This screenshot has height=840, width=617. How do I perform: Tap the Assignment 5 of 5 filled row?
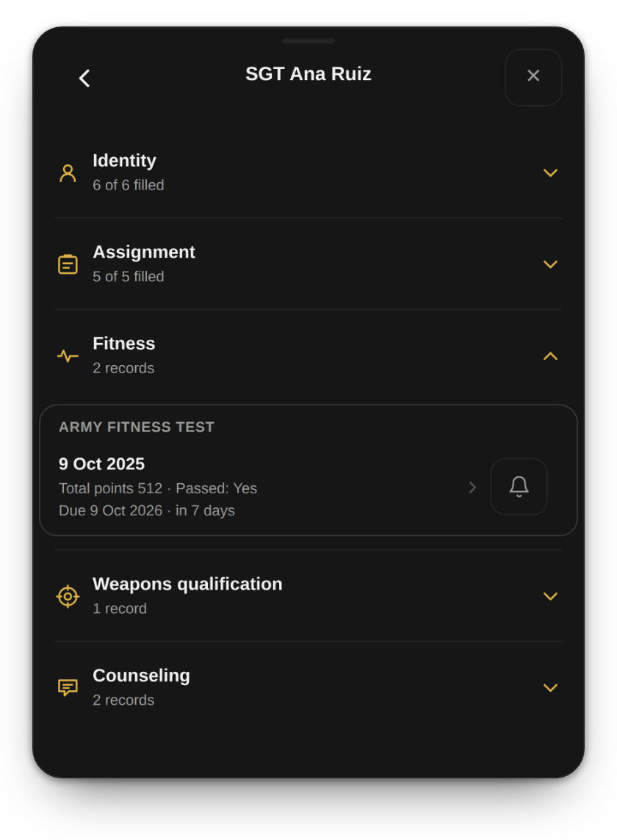pos(308,264)
